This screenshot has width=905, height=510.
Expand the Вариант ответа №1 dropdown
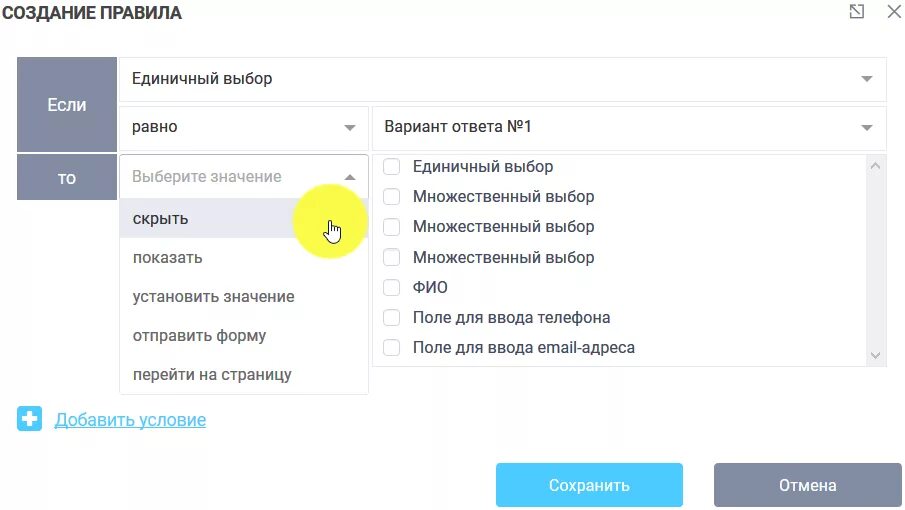pyautogui.click(x=629, y=128)
